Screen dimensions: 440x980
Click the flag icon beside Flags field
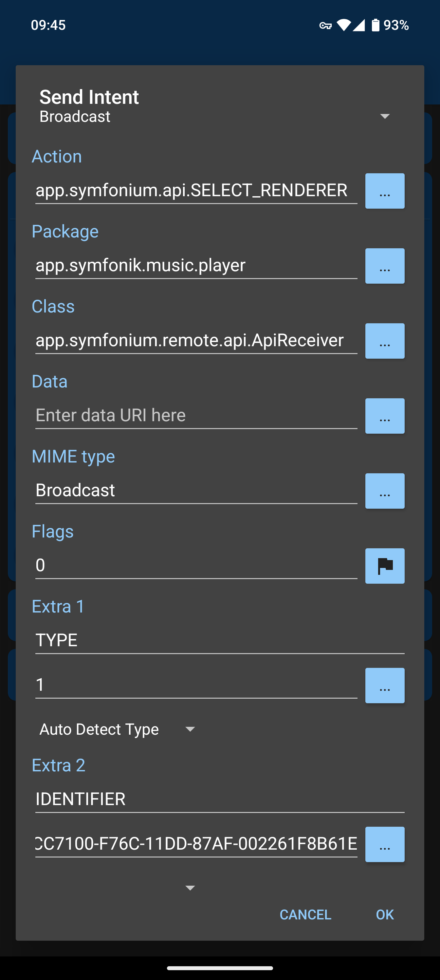point(384,566)
